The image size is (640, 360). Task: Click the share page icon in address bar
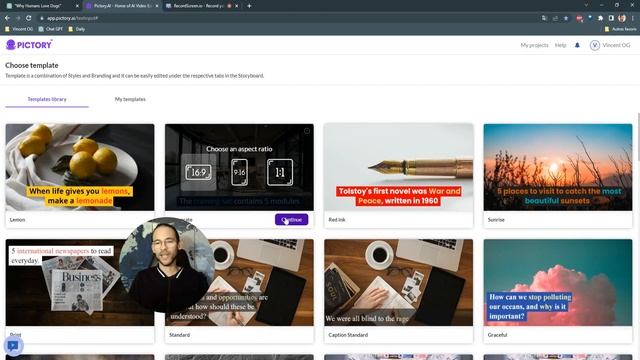(555, 18)
